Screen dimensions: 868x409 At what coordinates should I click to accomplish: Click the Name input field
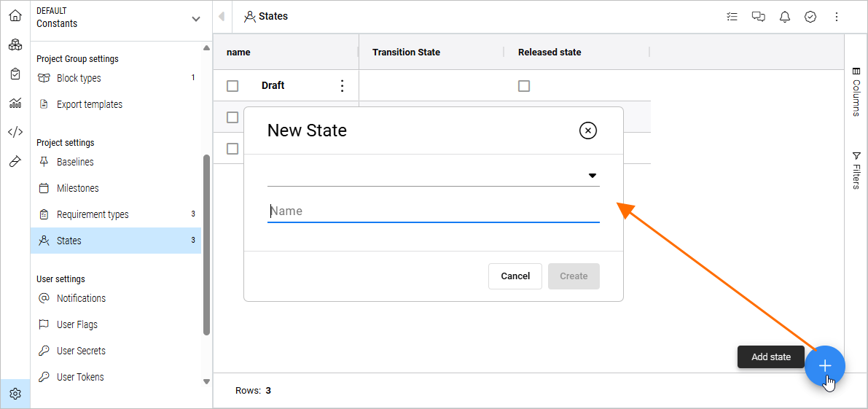[x=433, y=211]
